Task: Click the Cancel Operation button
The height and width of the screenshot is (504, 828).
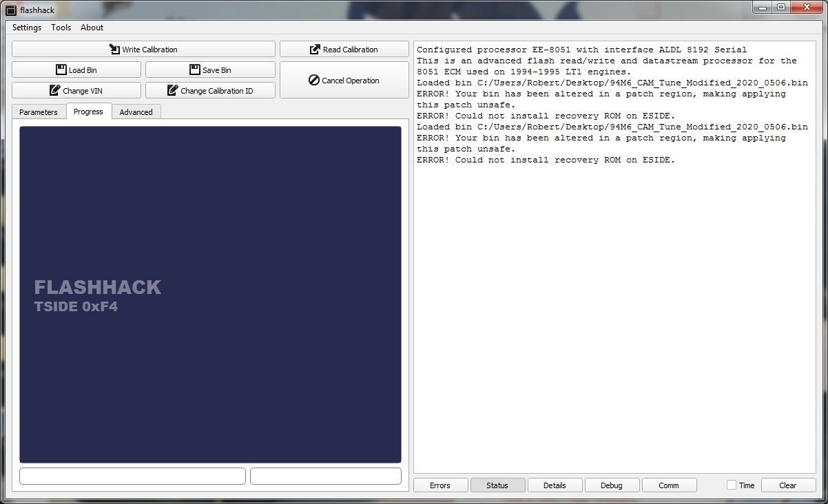Action: click(x=343, y=81)
